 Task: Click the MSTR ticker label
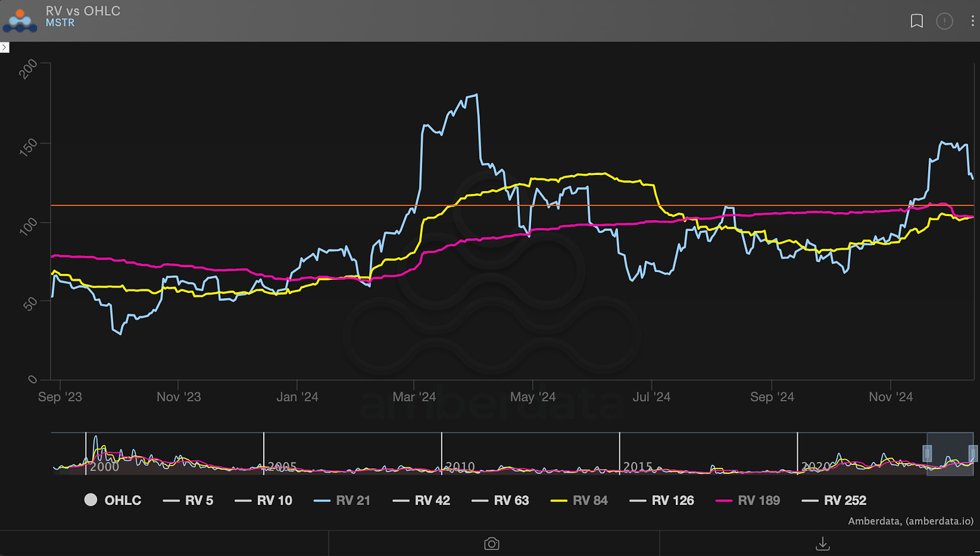(60, 23)
